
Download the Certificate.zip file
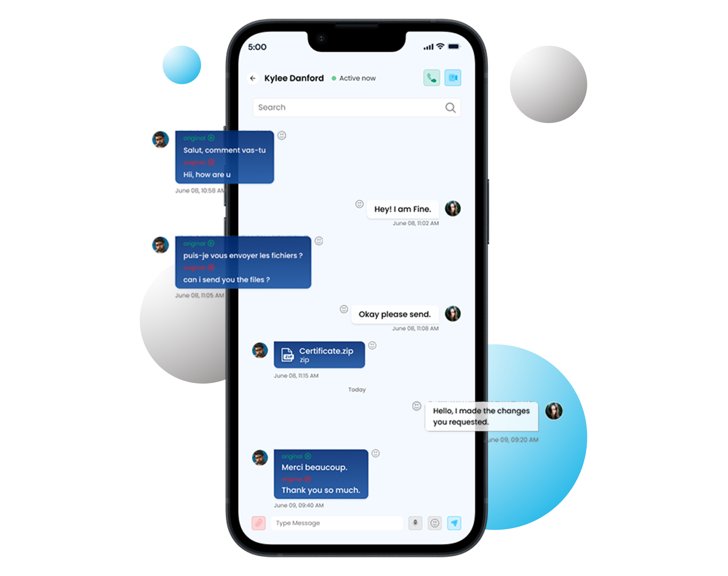(324, 352)
